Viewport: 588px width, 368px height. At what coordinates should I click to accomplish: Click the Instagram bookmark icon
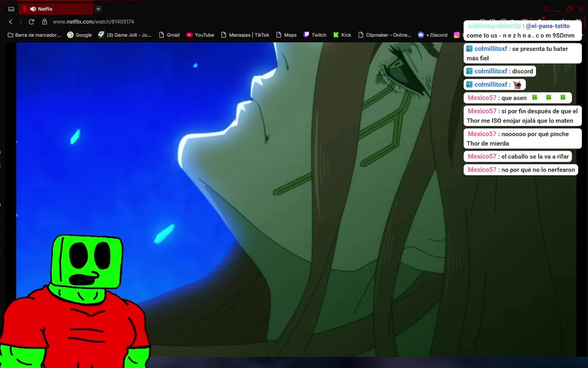coord(457,35)
